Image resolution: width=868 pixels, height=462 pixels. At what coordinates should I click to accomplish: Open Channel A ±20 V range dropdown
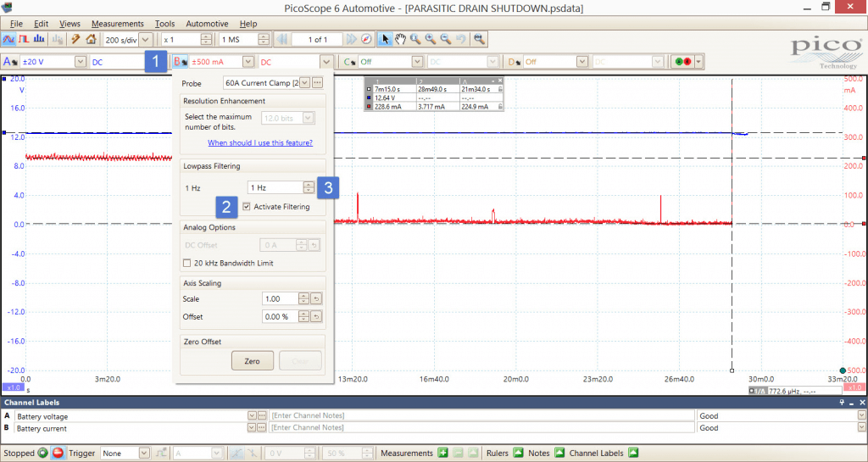pyautogui.click(x=81, y=62)
